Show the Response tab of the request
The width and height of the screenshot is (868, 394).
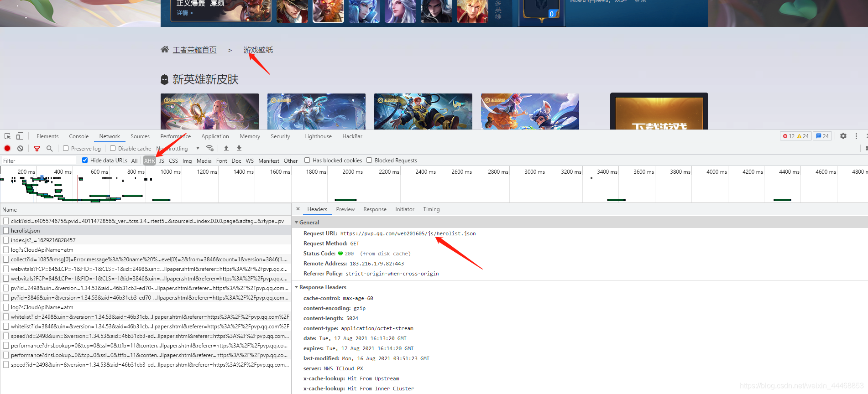click(375, 209)
